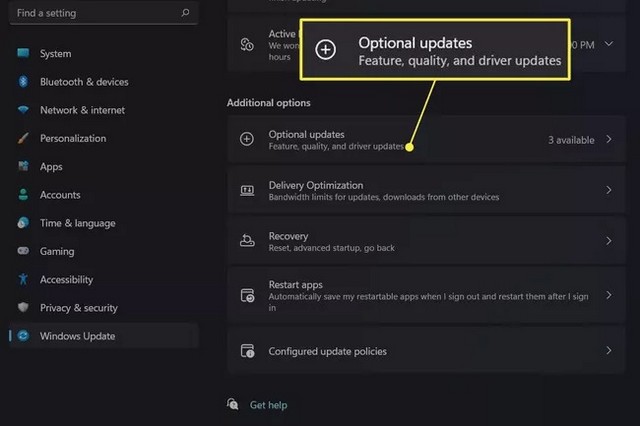This screenshot has height=426, width=640.
Task: Click the Optional updates plus-circle icon
Action: click(247, 139)
